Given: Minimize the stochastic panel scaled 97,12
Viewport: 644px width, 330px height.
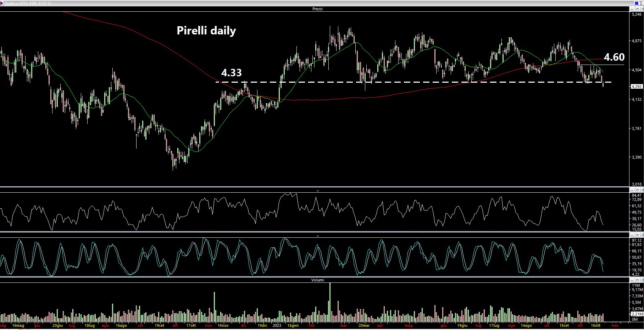Looking at the screenshot, I should (x=632, y=235).
